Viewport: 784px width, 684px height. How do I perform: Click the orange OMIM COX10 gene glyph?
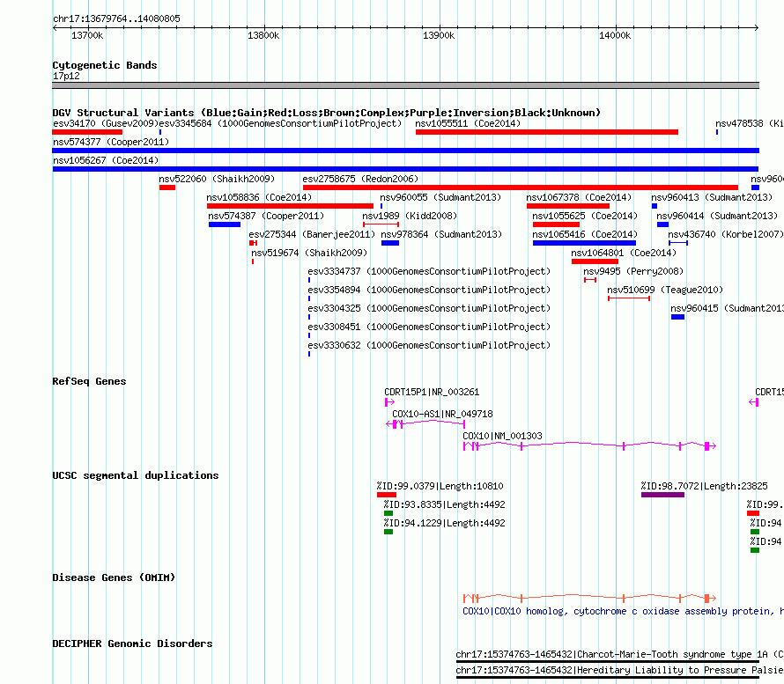[589, 598]
